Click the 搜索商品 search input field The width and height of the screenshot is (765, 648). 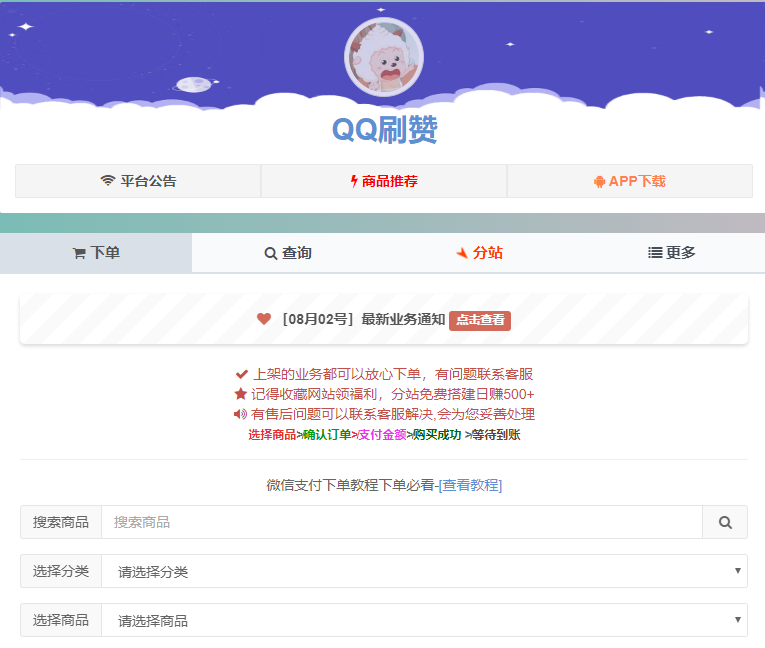tap(401, 522)
